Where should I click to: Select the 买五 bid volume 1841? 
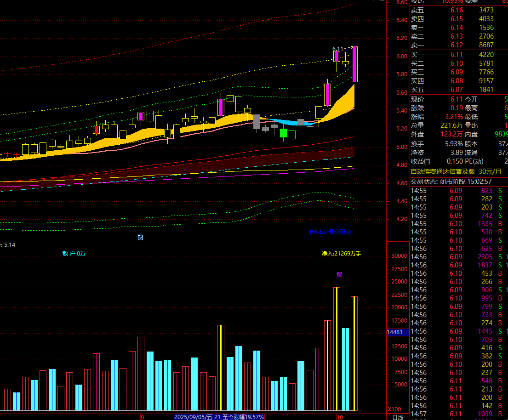point(486,90)
